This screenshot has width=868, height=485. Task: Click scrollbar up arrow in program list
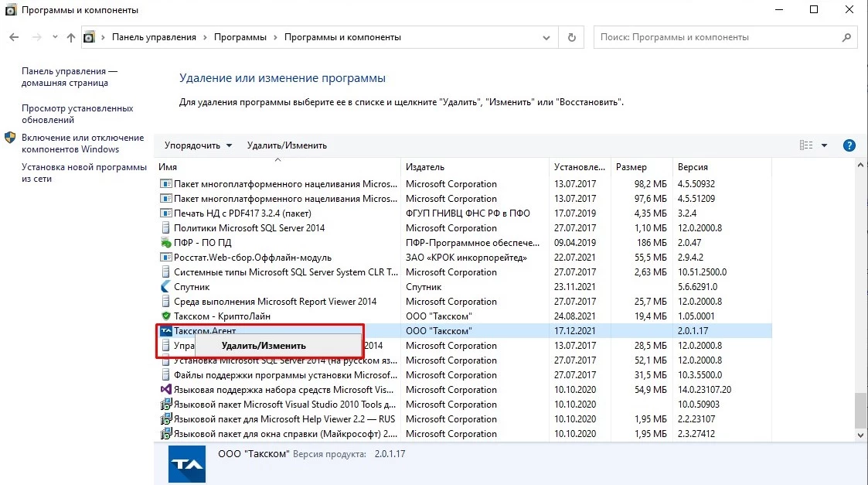pyautogui.click(x=860, y=165)
